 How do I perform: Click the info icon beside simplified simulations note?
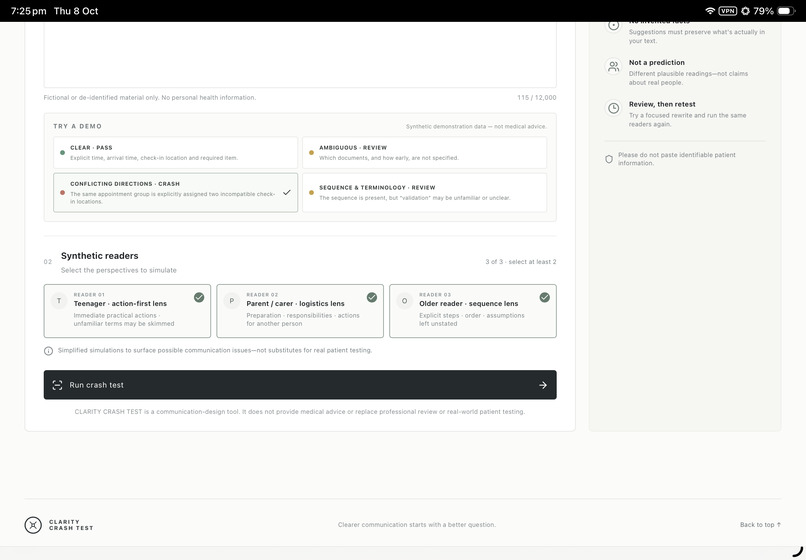click(48, 351)
